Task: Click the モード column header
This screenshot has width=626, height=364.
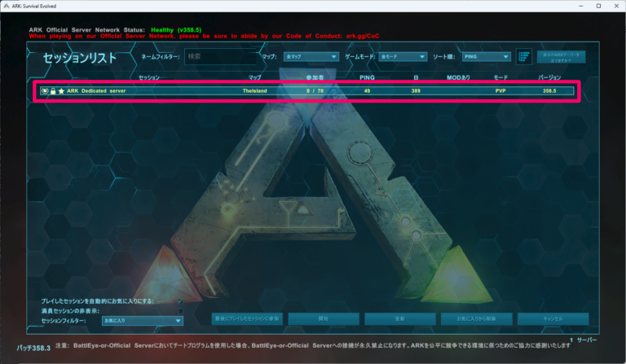Action: [500, 77]
